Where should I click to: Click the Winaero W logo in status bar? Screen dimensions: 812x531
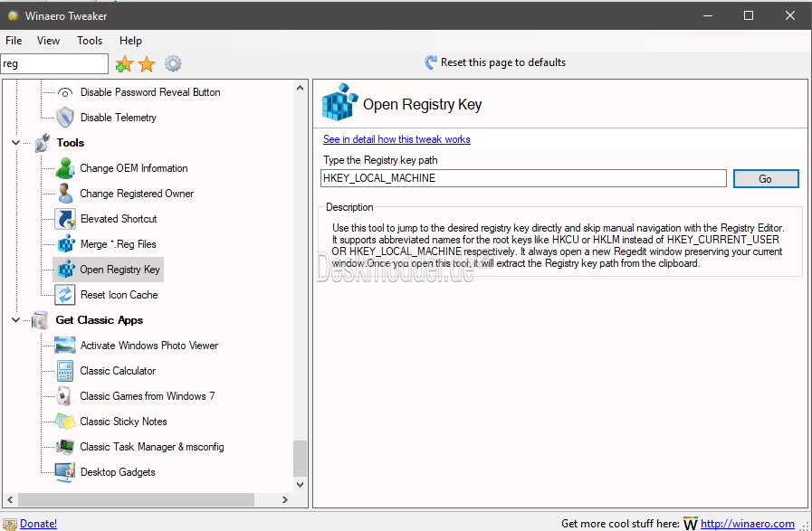(x=691, y=524)
